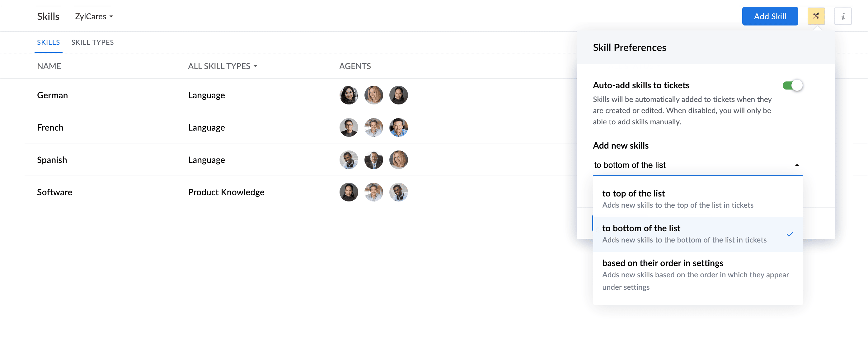Choose 'to top of the list' option
The width and height of the screenshot is (868, 337).
(697, 199)
